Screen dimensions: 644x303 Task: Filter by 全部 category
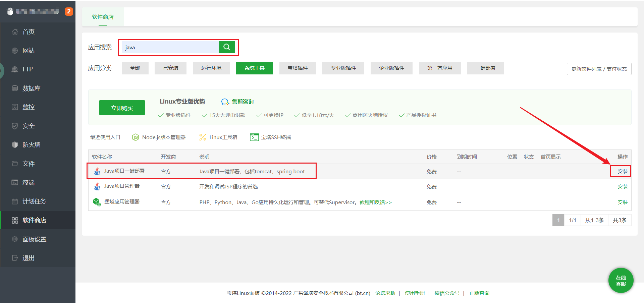pos(135,68)
